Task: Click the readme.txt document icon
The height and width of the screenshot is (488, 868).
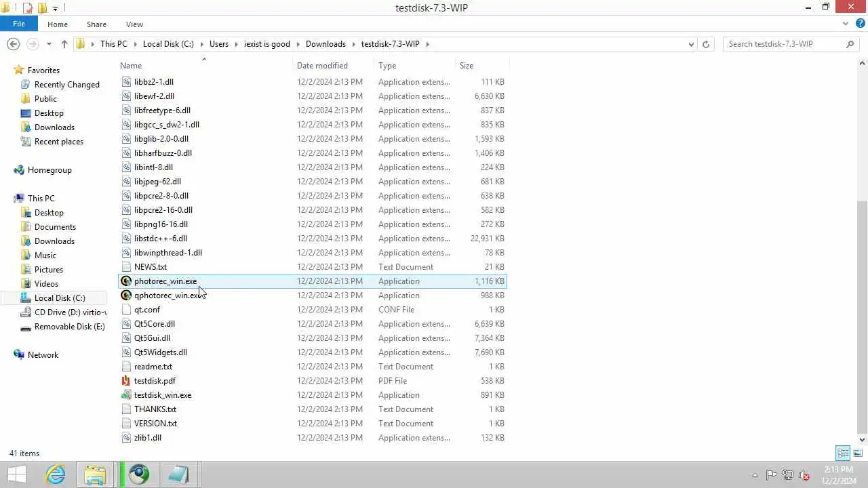Action: pyautogui.click(x=126, y=367)
